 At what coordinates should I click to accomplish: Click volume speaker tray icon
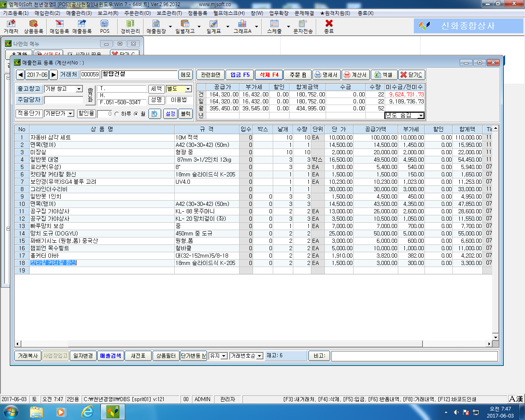click(x=456, y=412)
